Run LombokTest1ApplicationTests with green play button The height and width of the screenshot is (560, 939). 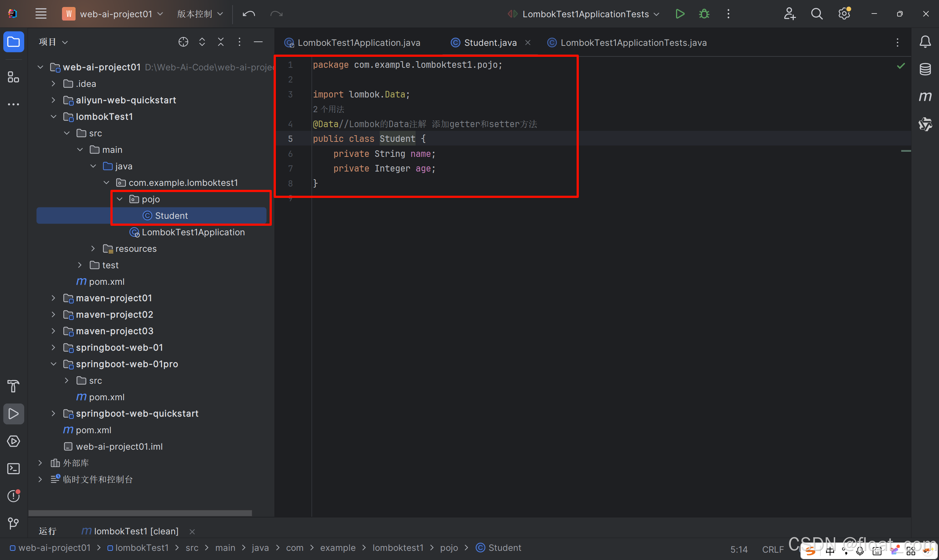click(x=680, y=14)
